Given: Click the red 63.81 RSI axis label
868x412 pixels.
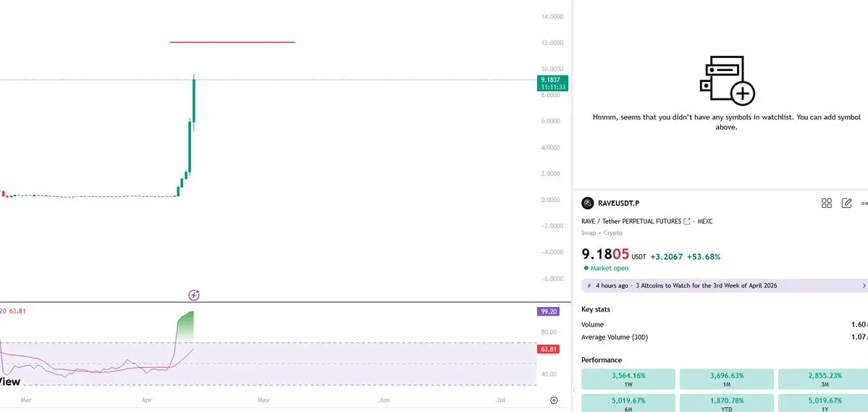Looking at the screenshot, I should click(x=549, y=350).
